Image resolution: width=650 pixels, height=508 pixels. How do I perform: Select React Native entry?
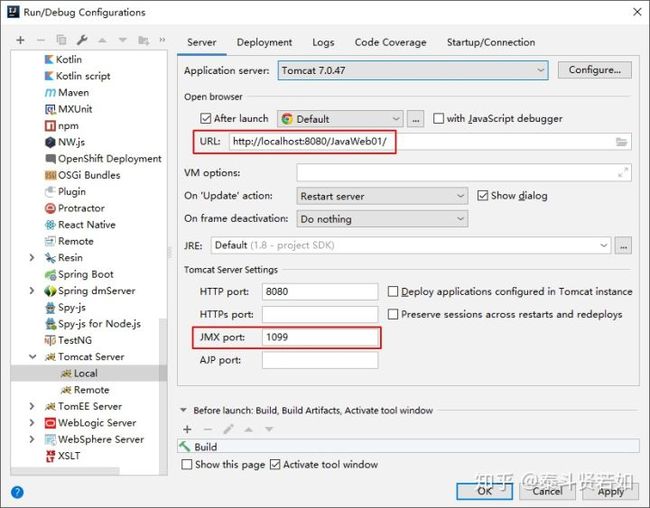[x=80, y=225]
